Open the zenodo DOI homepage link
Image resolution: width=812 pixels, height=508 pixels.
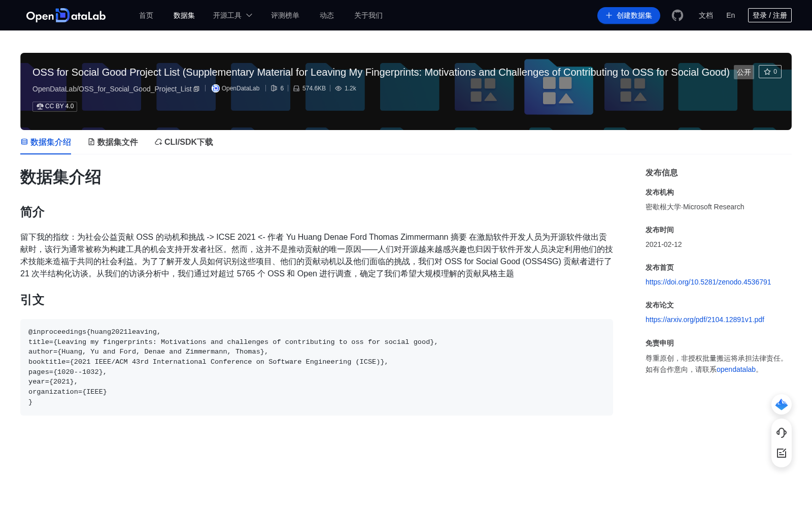click(x=708, y=282)
